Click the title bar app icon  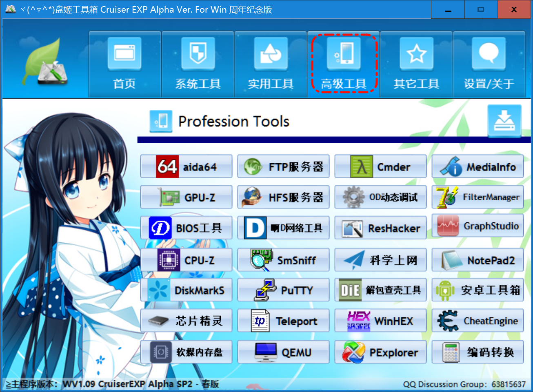11,9
